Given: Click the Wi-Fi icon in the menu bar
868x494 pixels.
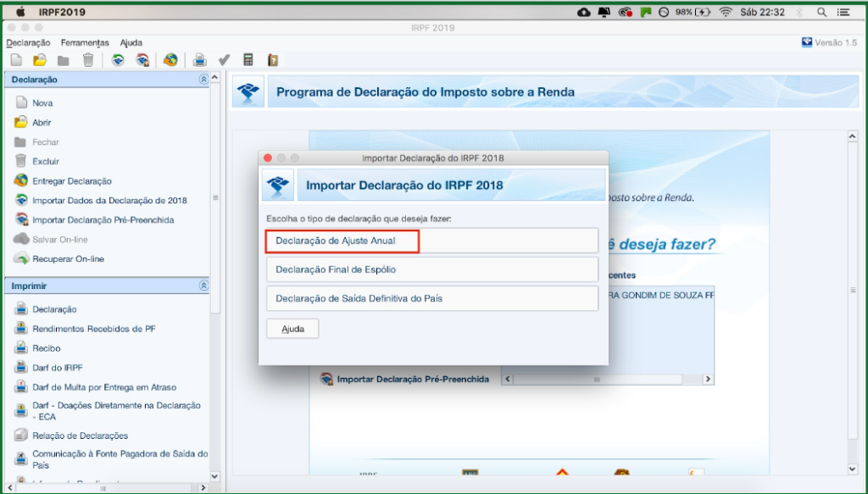Looking at the screenshot, I should pos(726,12).
